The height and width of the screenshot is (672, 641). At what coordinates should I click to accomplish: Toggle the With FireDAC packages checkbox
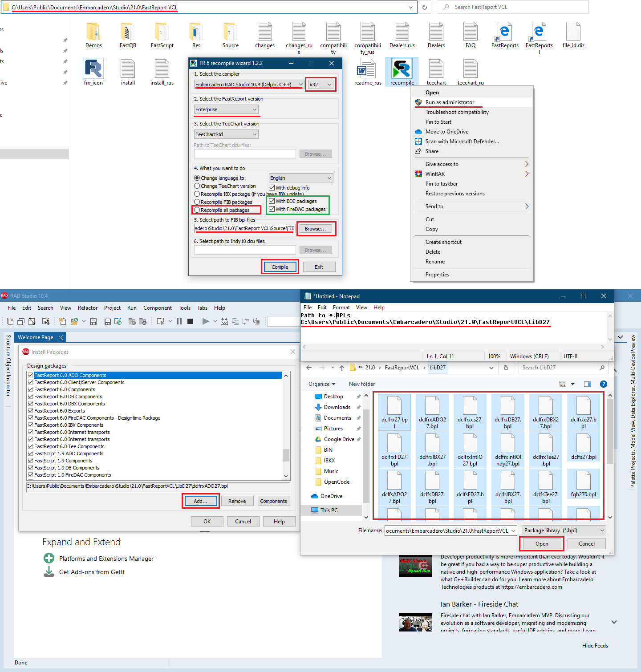click(272, 209)
